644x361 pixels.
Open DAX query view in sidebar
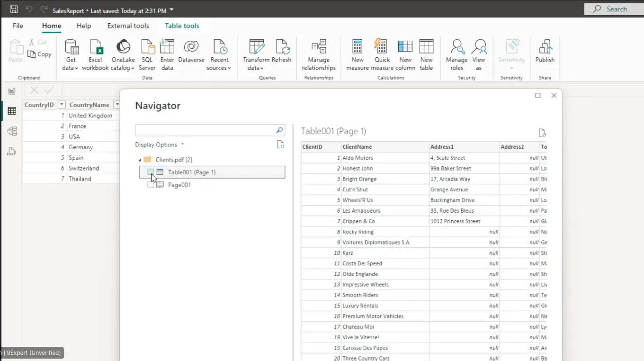12,152
